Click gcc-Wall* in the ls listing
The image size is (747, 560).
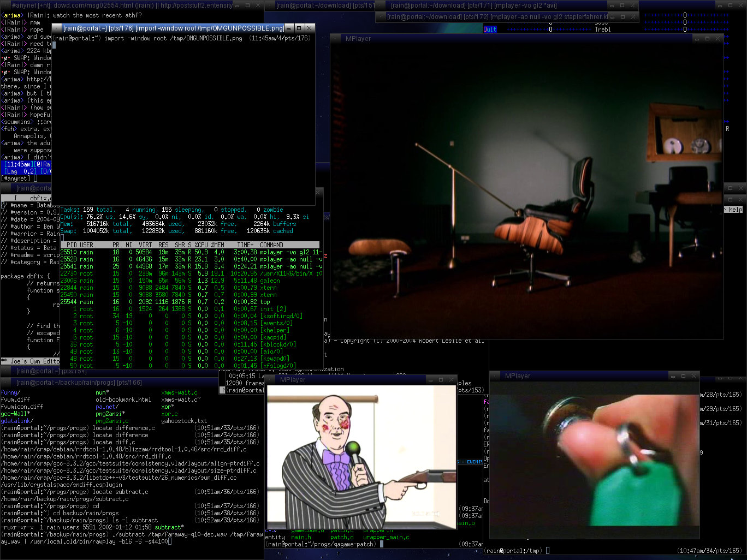[x=16, y=414]
